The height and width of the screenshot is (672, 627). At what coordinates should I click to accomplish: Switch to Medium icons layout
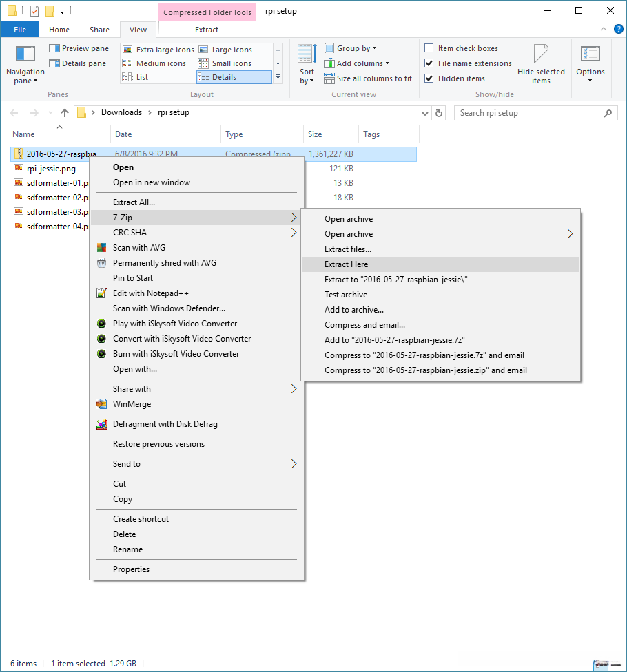pyautogui.click(x=154, y=63)
